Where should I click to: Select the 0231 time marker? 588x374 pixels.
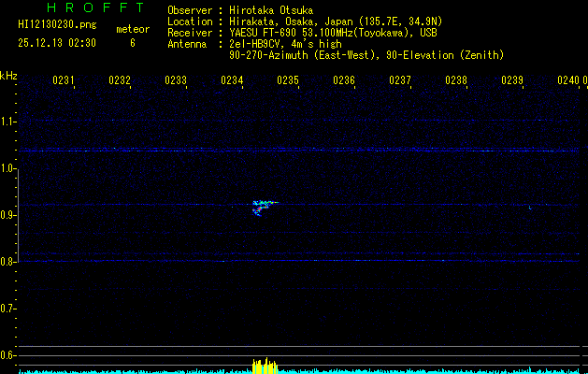(64, 80)
